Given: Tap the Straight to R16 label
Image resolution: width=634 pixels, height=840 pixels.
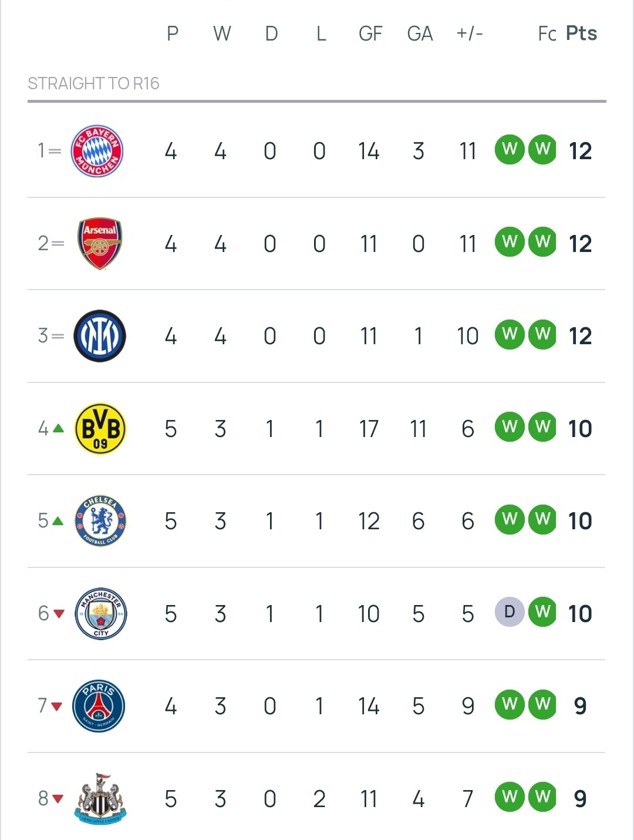Looking at the screenshot, I should pos(93,83).
